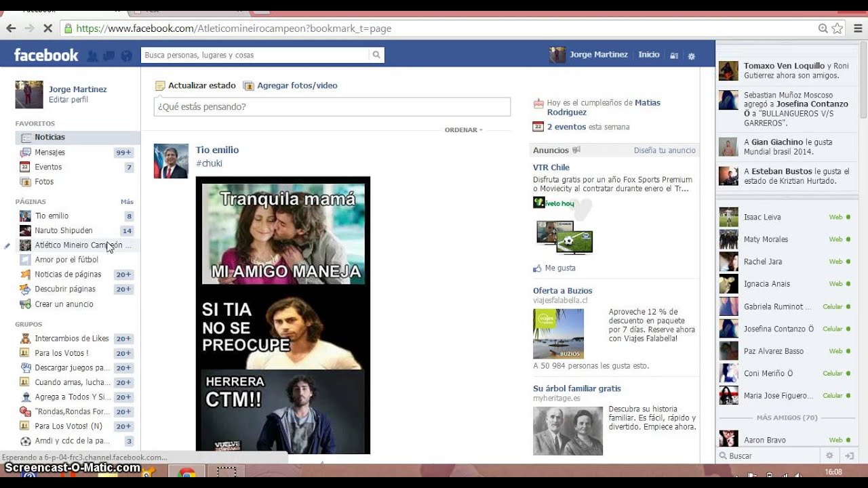The image size is (868, 488).
Task: Click Diseña tu anuncio link
Action: (x=665, y=150)
